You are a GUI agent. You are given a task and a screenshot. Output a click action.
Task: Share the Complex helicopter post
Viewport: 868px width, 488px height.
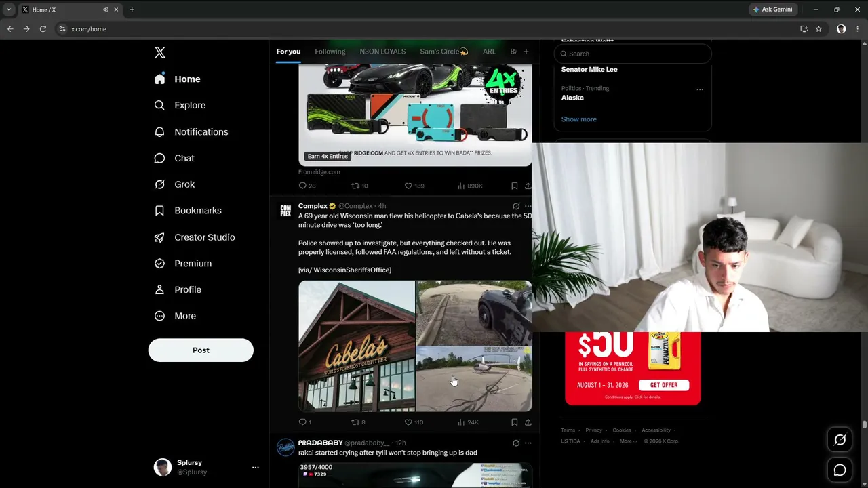point(528,422)
